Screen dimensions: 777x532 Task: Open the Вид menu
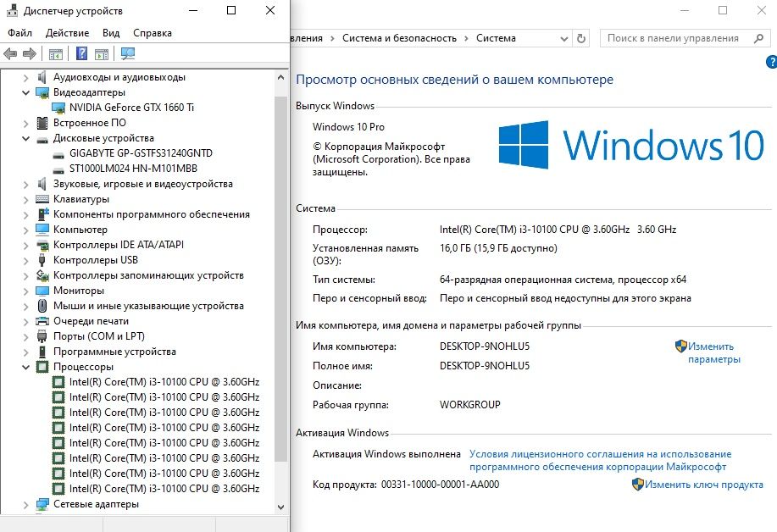point(111,33)
